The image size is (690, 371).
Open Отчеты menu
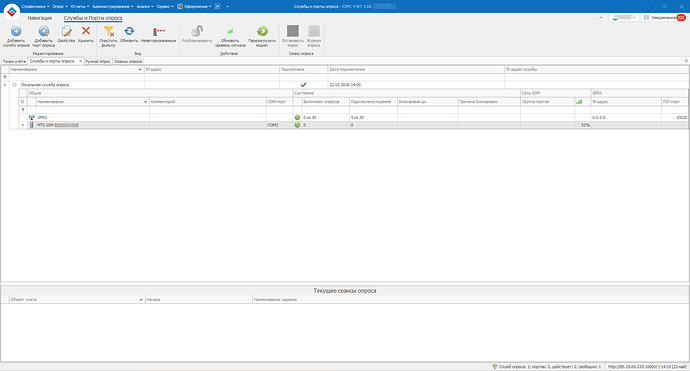(80, 6)
